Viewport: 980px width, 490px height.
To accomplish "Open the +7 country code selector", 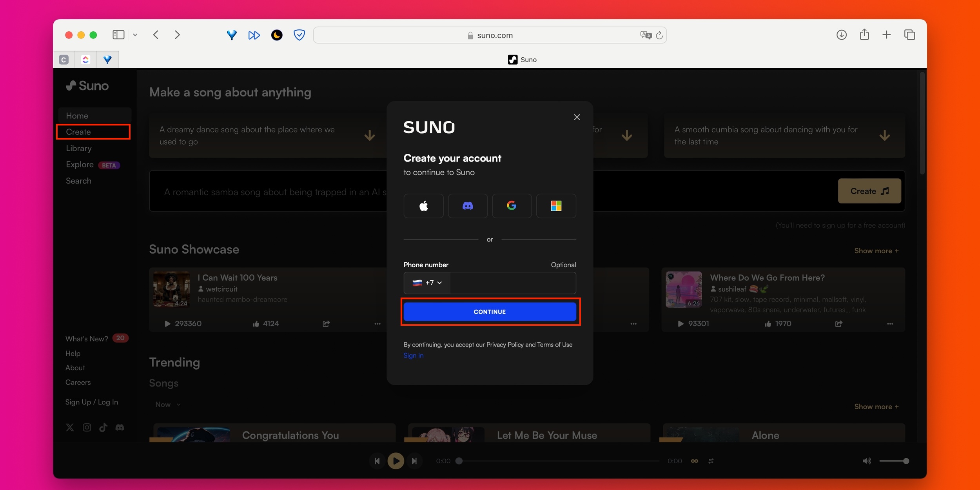I will click(427, 283).
